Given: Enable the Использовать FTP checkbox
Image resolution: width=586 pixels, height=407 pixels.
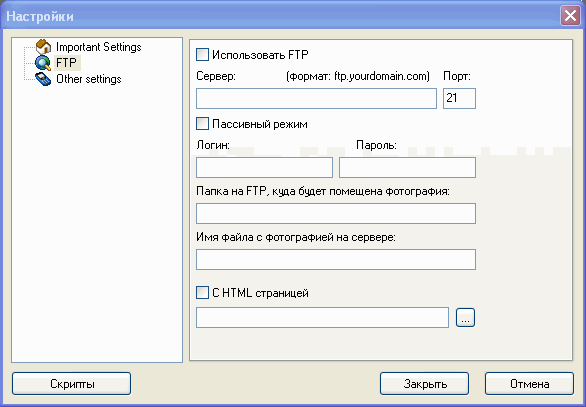Looking at the screenshot, I should 202,55.
